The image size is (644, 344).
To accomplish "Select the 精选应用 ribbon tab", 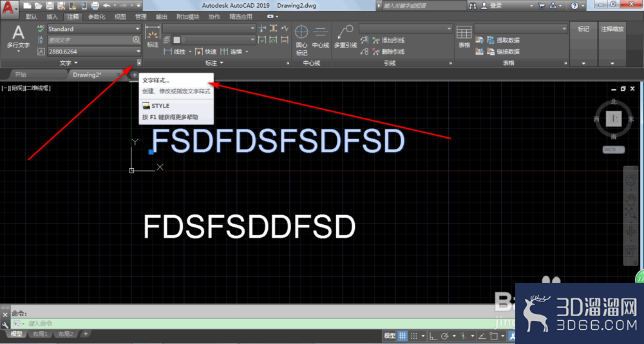I will 241,17.
